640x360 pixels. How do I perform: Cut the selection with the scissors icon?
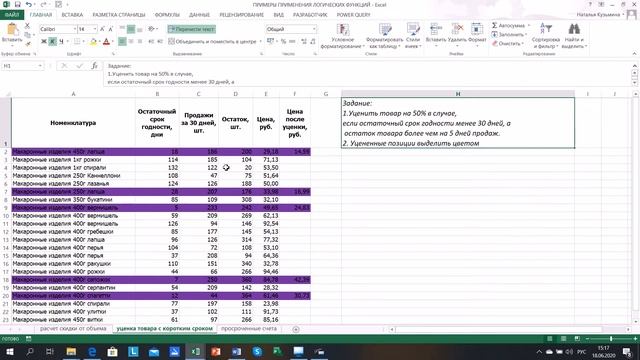click(27, 26)
